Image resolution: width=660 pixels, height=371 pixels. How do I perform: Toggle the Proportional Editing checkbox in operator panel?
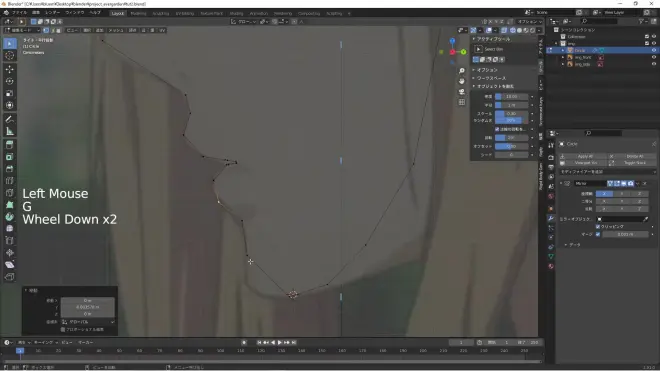tap(63, 329)
